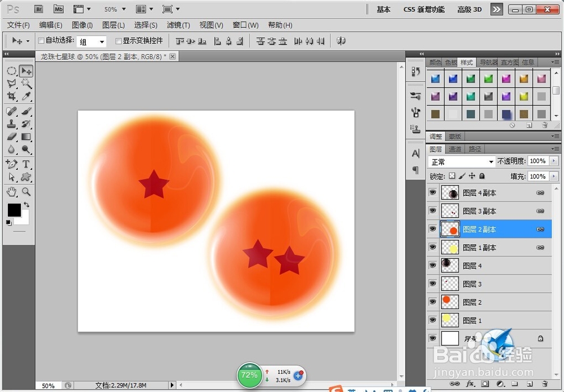This screenshot has height=392, width=564.
Task: Click the 图层 1 layer thumbnail
Action: 450,320
